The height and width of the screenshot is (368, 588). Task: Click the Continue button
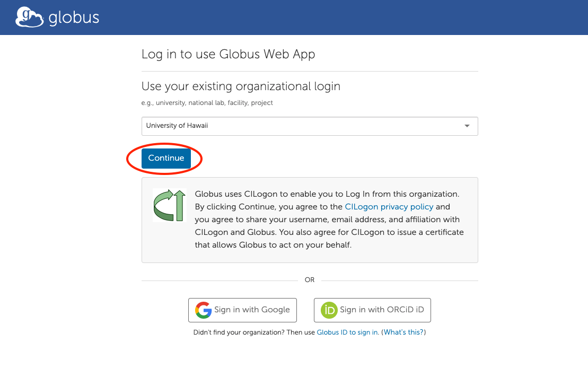[166, 159]
